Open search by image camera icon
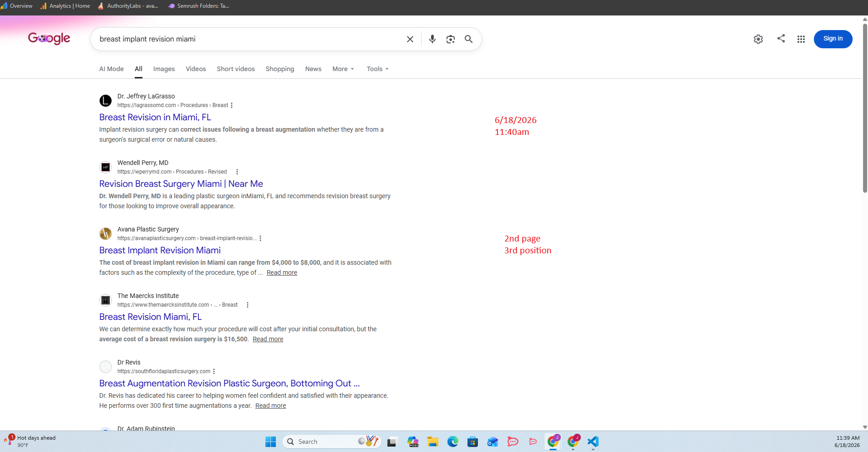 (x=451, y=39)
